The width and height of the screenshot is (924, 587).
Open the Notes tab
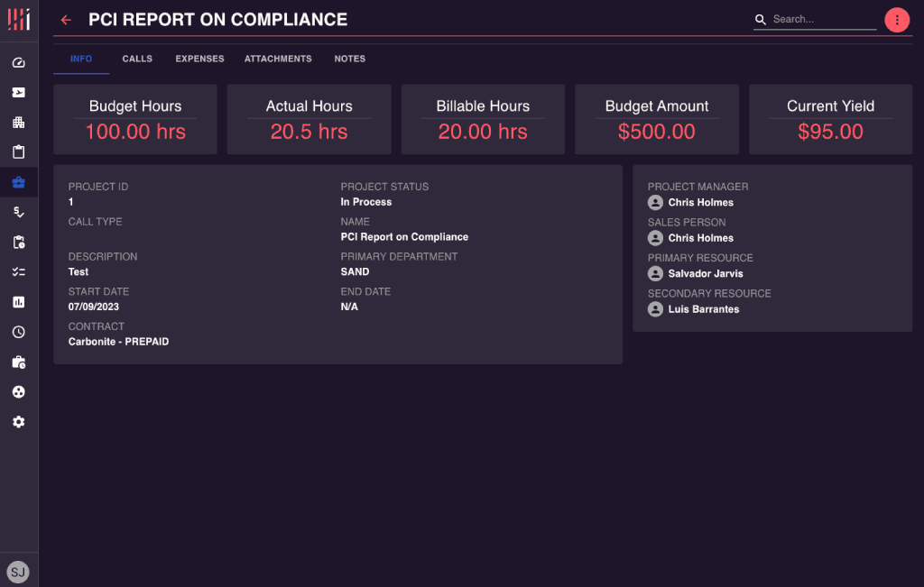point(349,60)
